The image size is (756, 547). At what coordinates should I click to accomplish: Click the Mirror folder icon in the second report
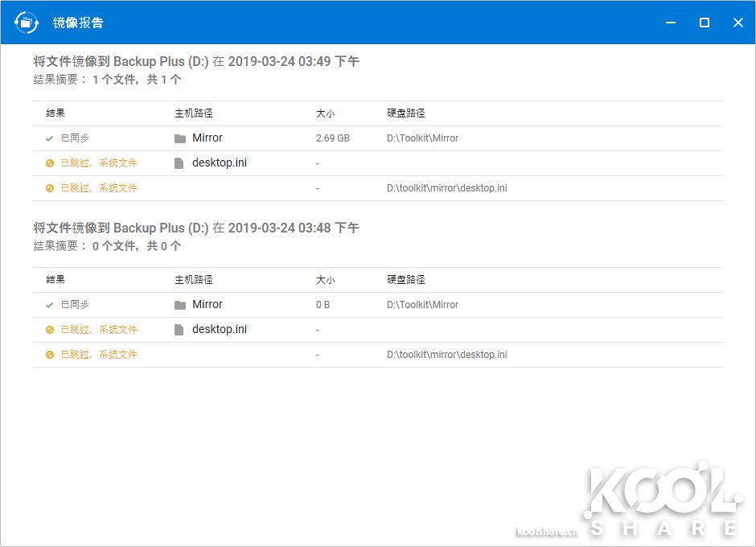coord(179,304)
